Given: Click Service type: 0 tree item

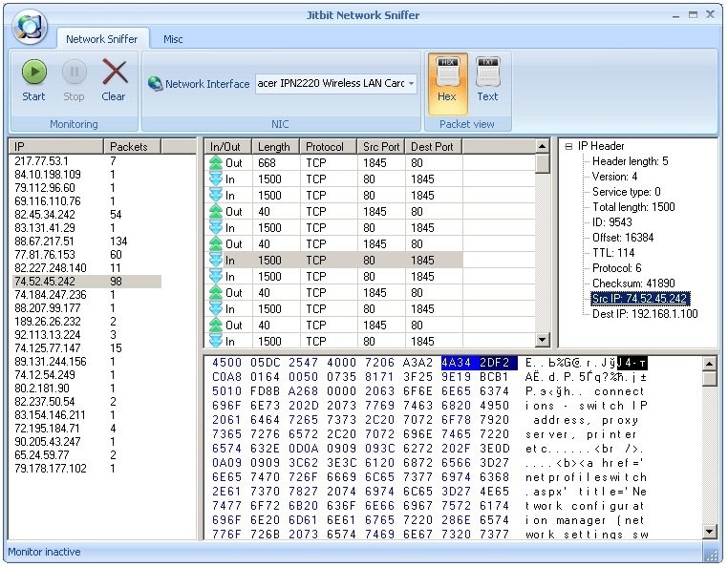Looking at the screenshot, I should [x=627, y=192].
